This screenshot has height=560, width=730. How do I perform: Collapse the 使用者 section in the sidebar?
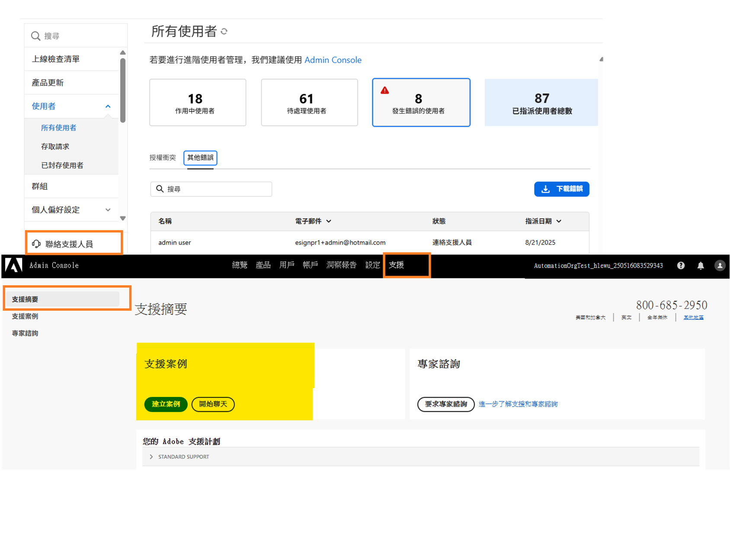point(108,106)
